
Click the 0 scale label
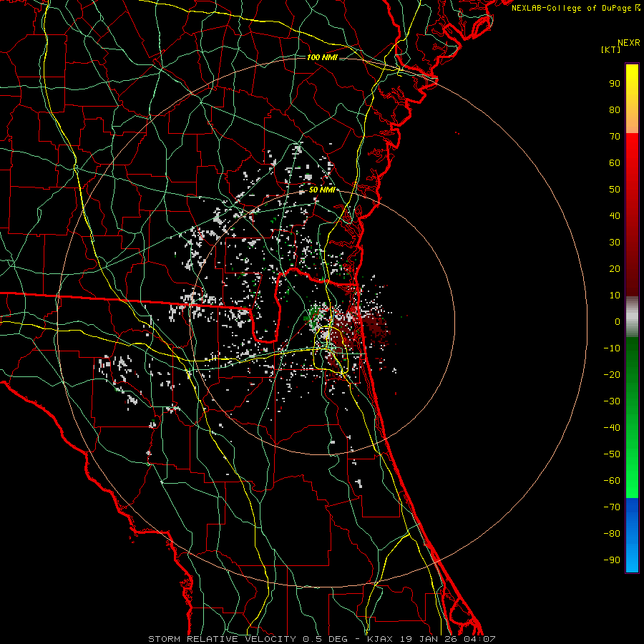point(618,321)
